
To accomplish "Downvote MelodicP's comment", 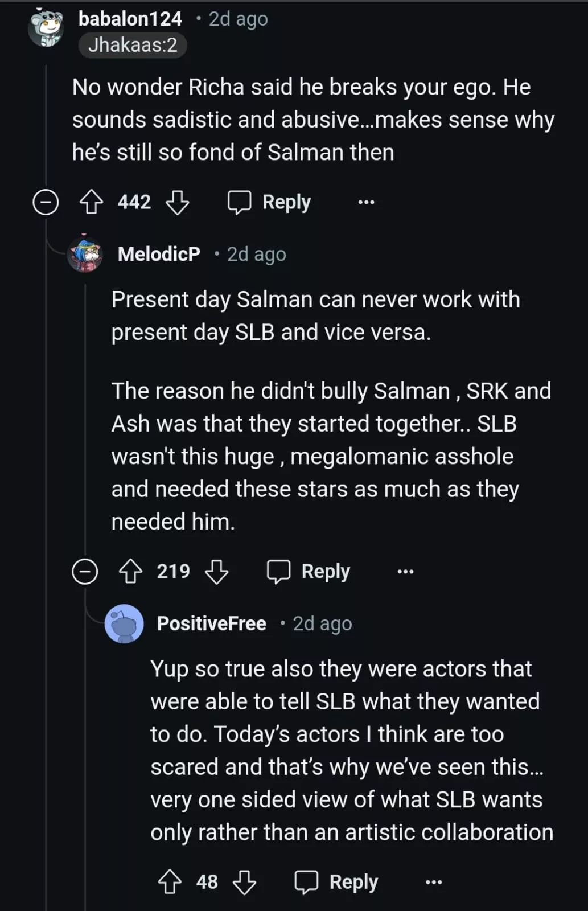I will pyautogui.click(x=216, y=571).
